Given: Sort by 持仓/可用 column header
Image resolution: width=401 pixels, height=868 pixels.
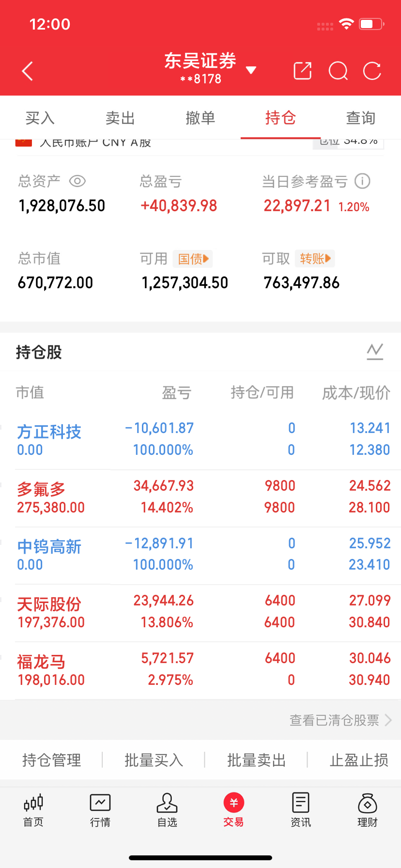Looking at the screenshot, I should (x=262, y=392).
